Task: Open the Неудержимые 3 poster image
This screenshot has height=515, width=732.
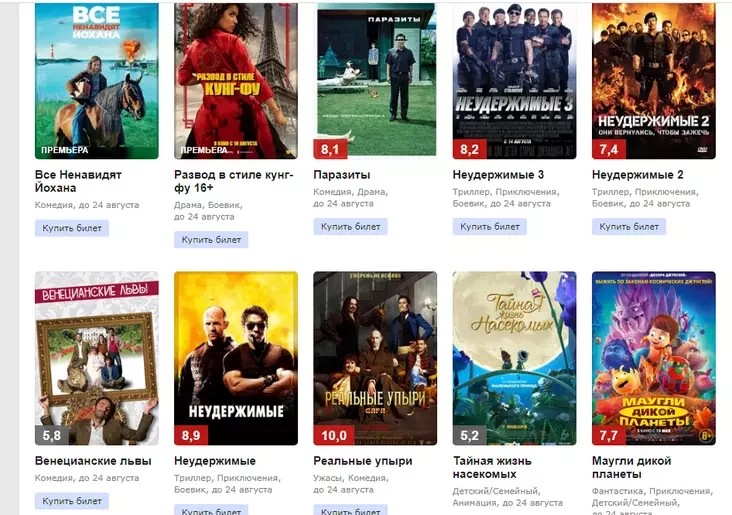Action: [x=514, y=81]
